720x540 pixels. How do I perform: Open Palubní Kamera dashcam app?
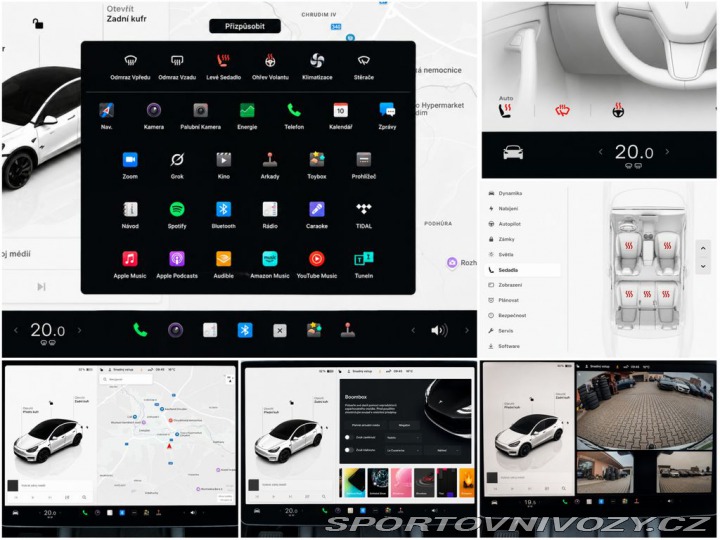pyautogui.click(x=201, y=110)
